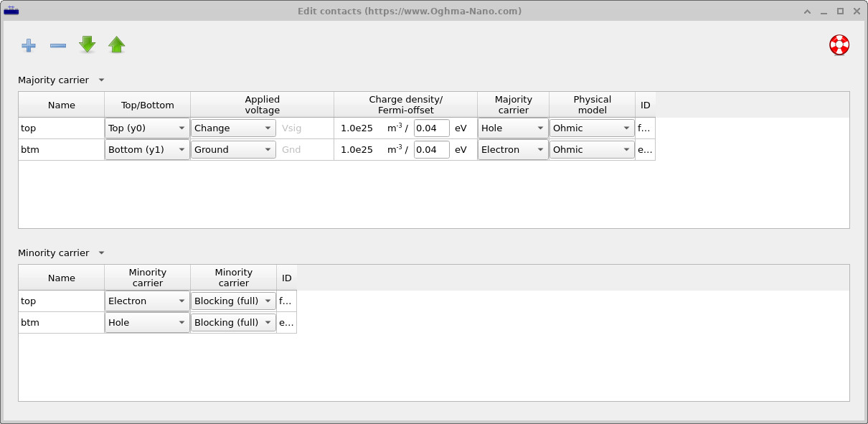Open help via red lifebuoy icon
This screenshot has width=868, height=424.
(839, 45)
